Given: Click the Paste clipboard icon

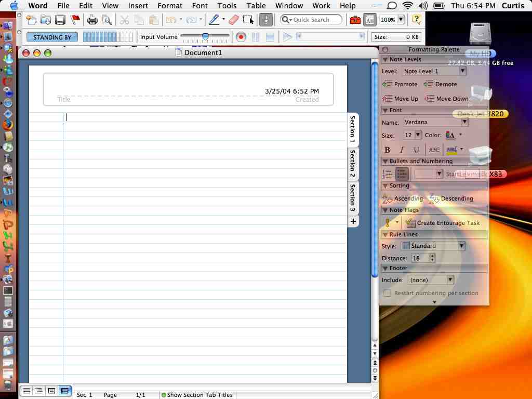Looking at the screenshot, I should pyautogui.click(x=154, y=20).
